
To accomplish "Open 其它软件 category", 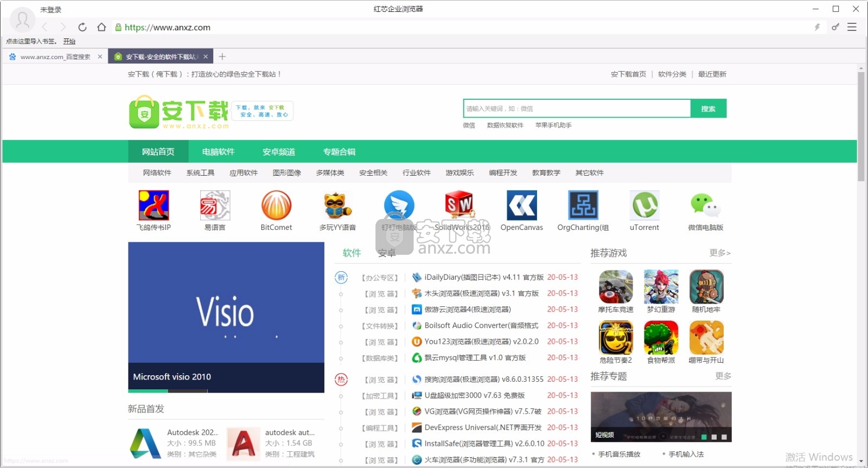I will click(590, 173).
